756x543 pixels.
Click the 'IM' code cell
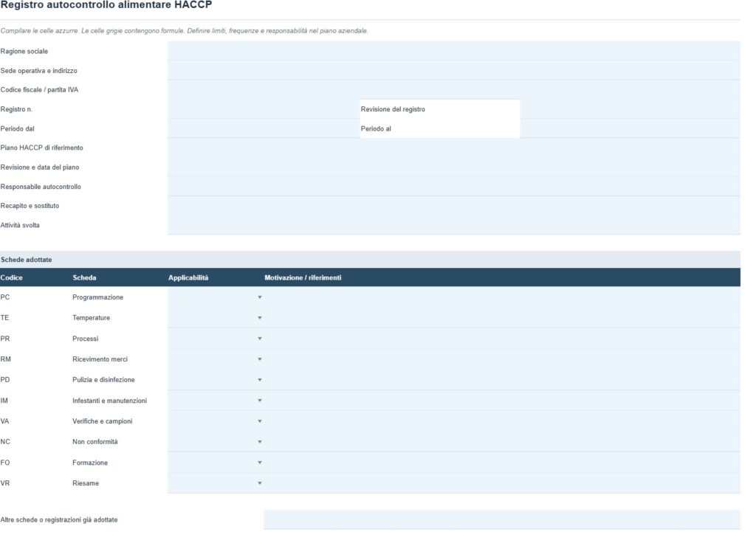tap(4, 401)
